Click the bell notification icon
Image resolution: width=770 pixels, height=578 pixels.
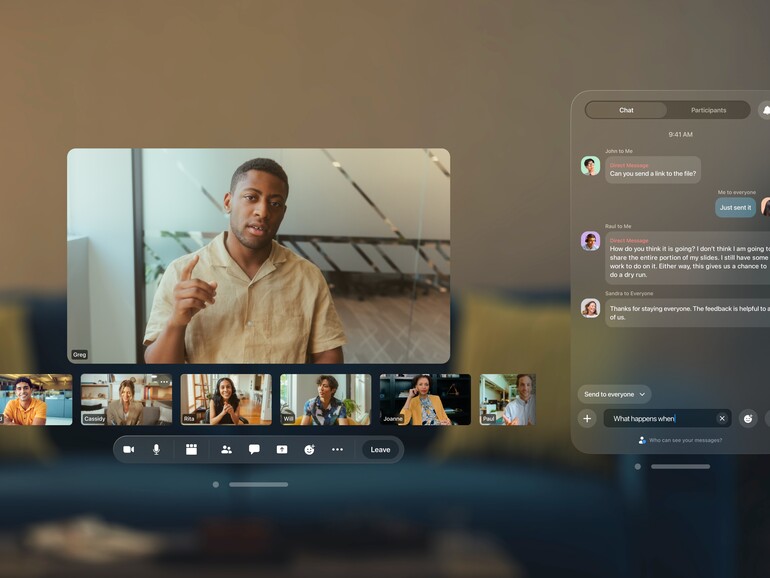click(x=765, y=110)
